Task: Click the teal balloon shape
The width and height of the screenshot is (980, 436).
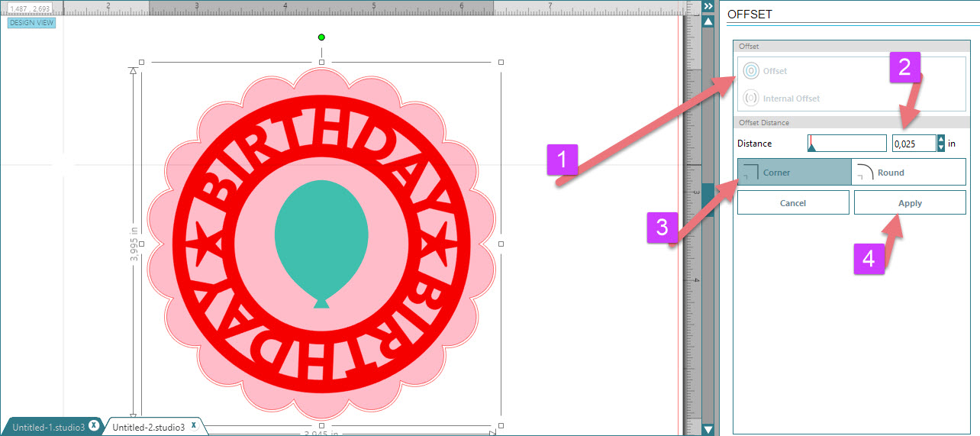Action: click(x=321, y=245)
